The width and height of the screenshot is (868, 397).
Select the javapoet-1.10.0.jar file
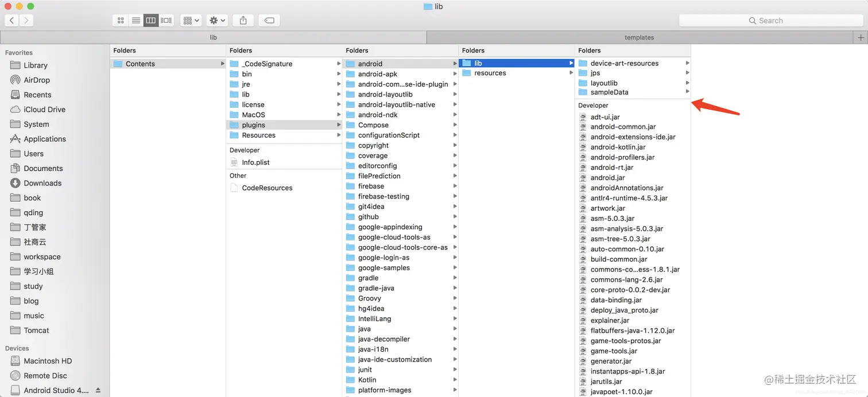pyautogui.click(x=633, y=392)
